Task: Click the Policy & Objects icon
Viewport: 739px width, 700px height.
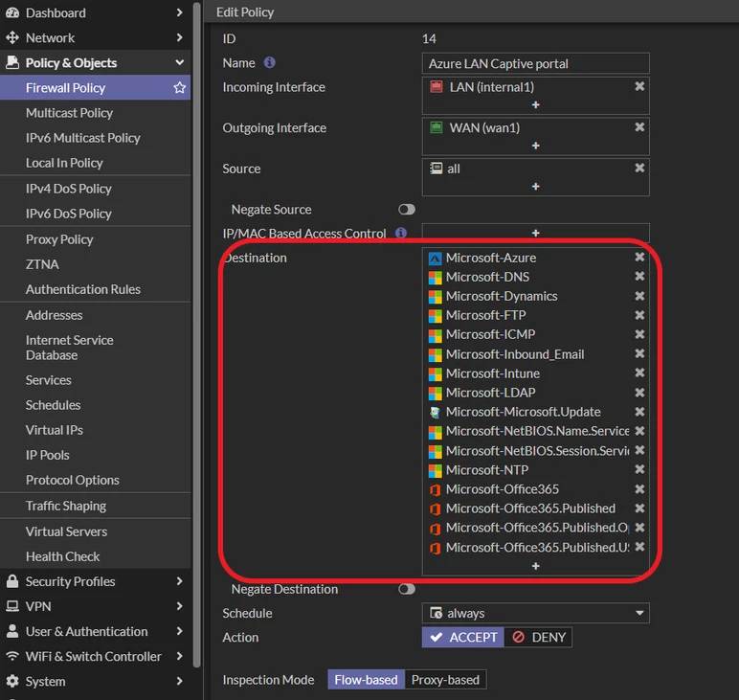Action: (x=12, y=62)
